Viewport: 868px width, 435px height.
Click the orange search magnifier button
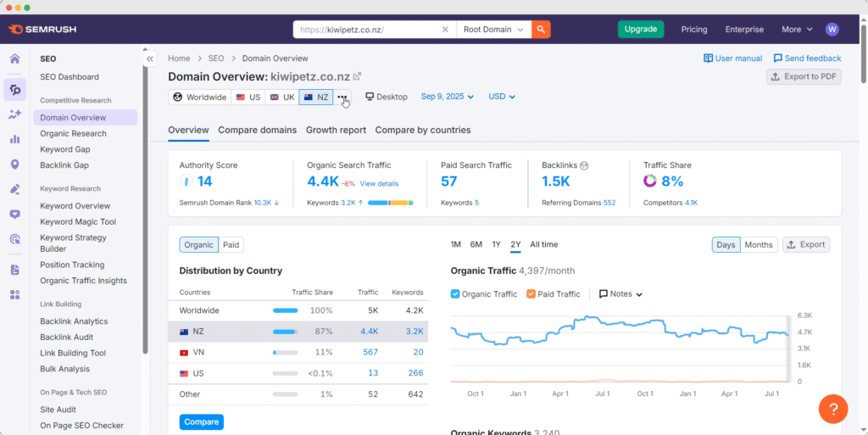(x=541, y=29)
